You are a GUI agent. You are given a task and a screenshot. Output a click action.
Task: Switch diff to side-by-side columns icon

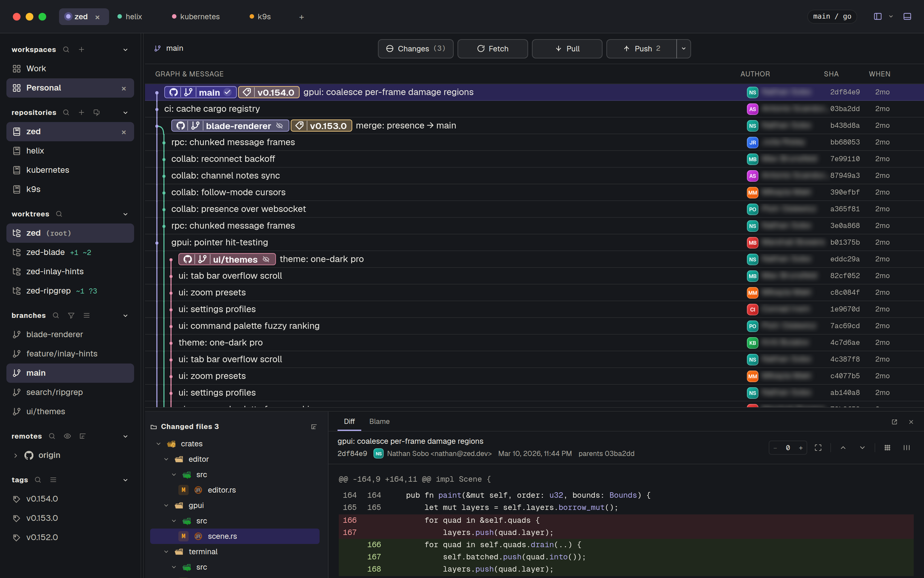[x=907, y=448]
